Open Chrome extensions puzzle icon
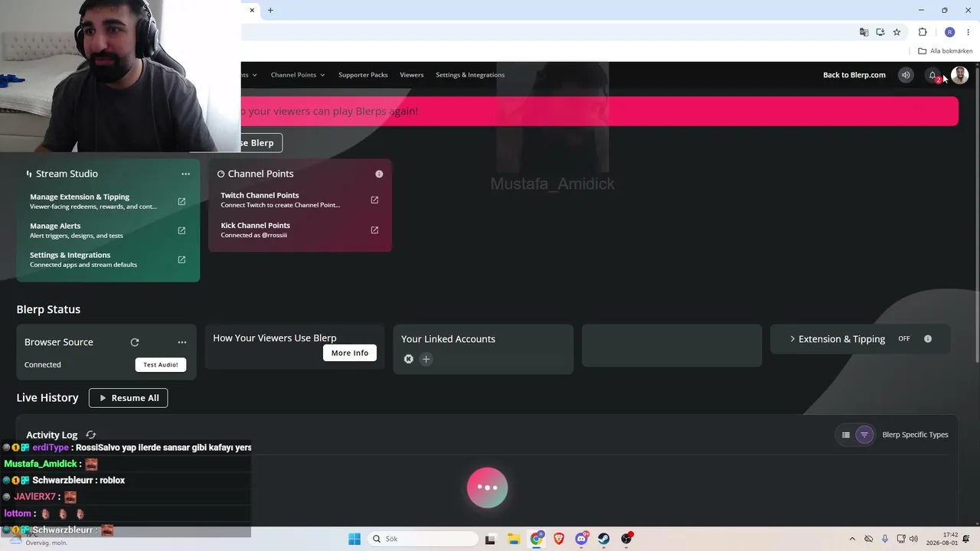980x551 pixels. click(923, 32)
